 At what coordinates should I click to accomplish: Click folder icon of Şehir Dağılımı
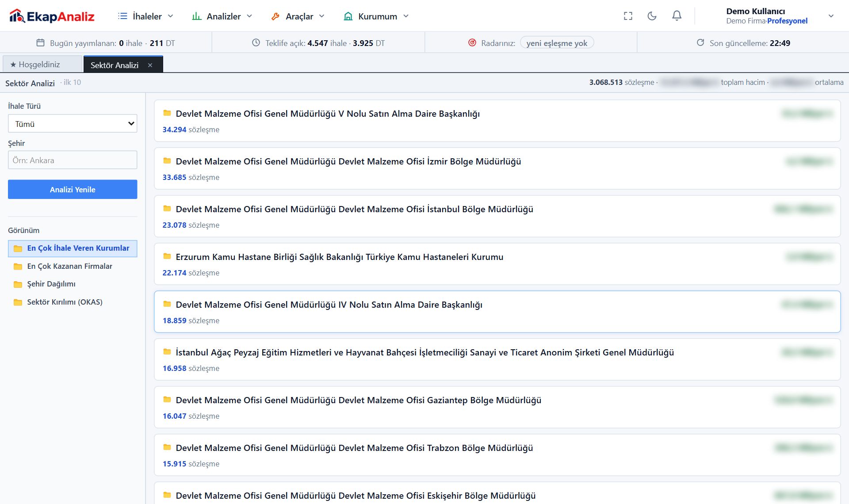click(x=18, y=284)
